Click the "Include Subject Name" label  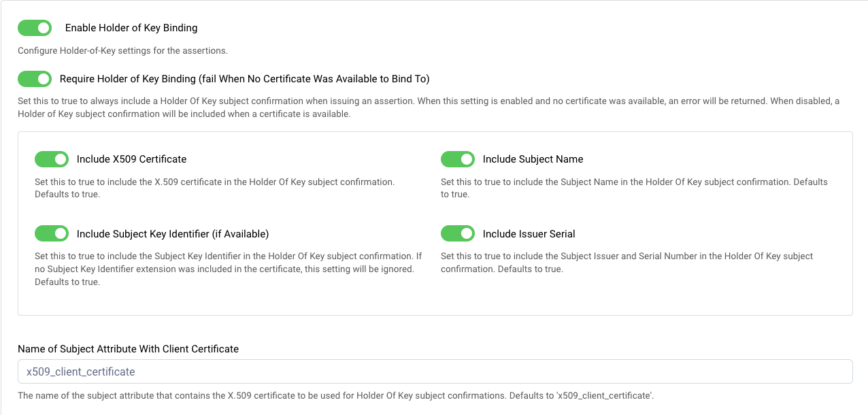click(533, 159)
